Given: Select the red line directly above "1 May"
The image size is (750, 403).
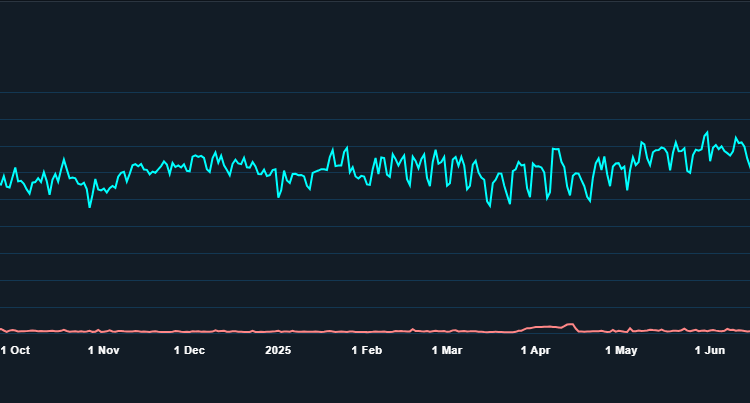Looking at the screenshot, I should [622, 331].
